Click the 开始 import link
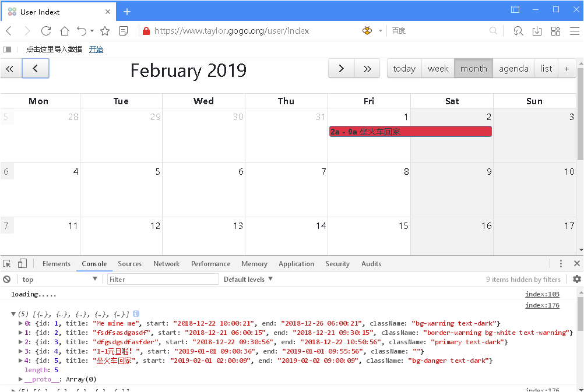The height and width of the screenshot is (392, 584). (x=96, y=49)
